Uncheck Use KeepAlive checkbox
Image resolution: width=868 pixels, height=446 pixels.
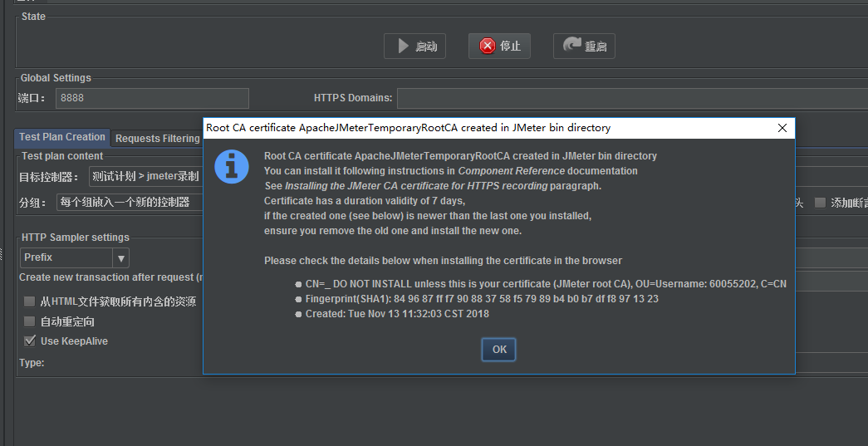29,341
